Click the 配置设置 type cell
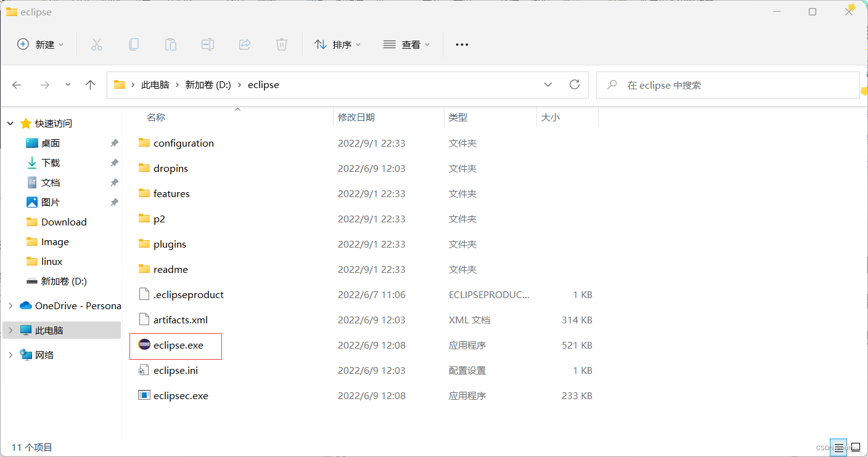 467,370
